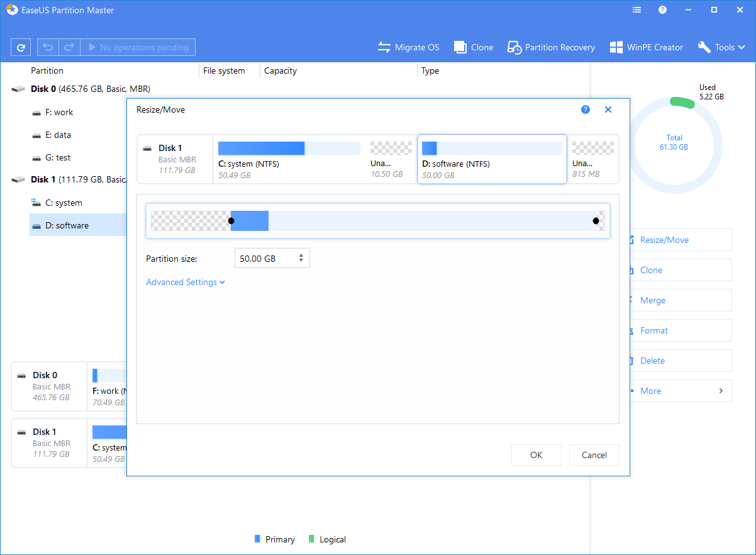This screenshot has height=555, width=756.
Task: Open help from the Resize/Move dialog
Action: point(586,109)
